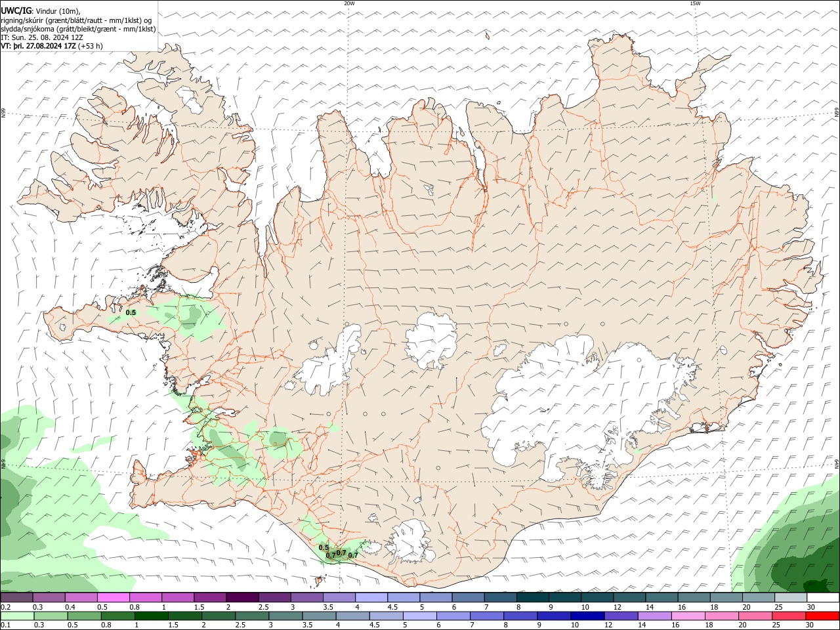Select lower scale swatch between 4 and 4.5
The height and width of the screenshot is (630, 840).
(x=352, y=616)
